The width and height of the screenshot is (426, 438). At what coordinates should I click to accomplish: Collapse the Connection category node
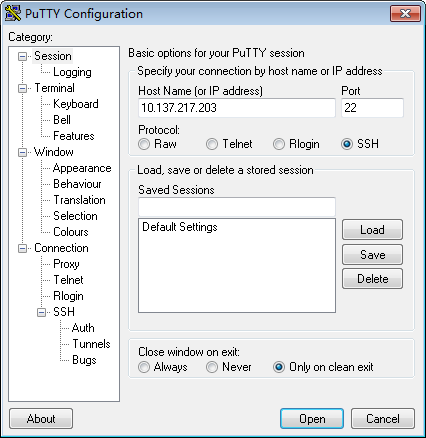point(22,248)
